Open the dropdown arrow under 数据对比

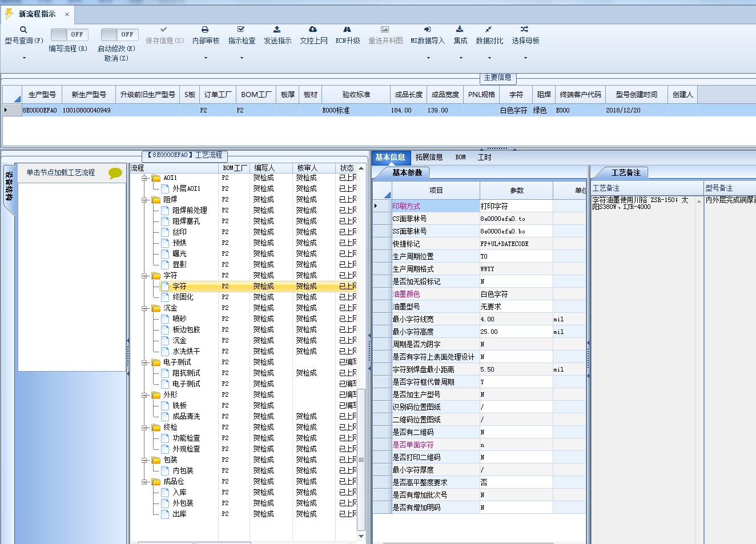[489, 58]
